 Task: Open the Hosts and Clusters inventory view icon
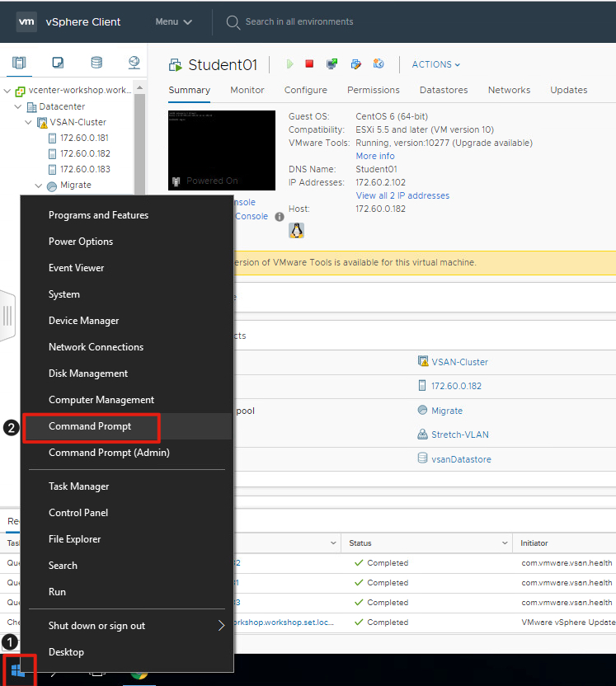click(x=19, y=63)
